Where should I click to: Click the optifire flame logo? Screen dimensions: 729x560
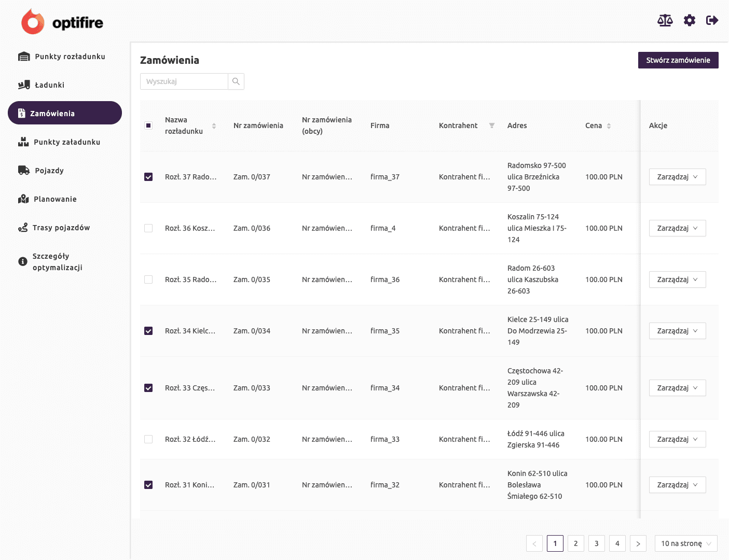33,22
